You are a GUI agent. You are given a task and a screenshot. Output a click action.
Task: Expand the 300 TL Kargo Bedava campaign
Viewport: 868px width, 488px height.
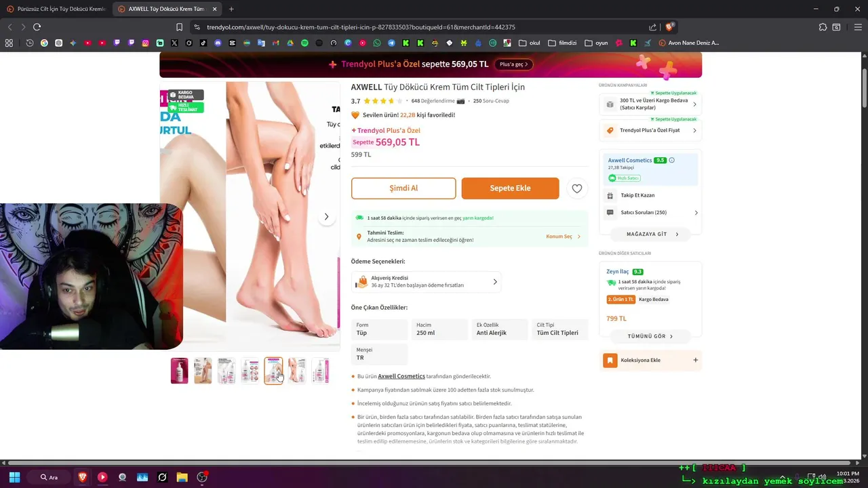[650, 104]
